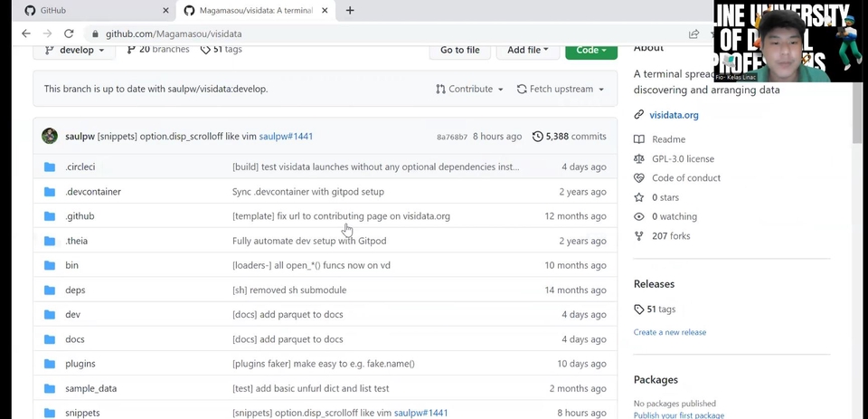Select the Magamasou/visidata tab
The width and height of the screenshot is (868, 419).
[255, 11]
